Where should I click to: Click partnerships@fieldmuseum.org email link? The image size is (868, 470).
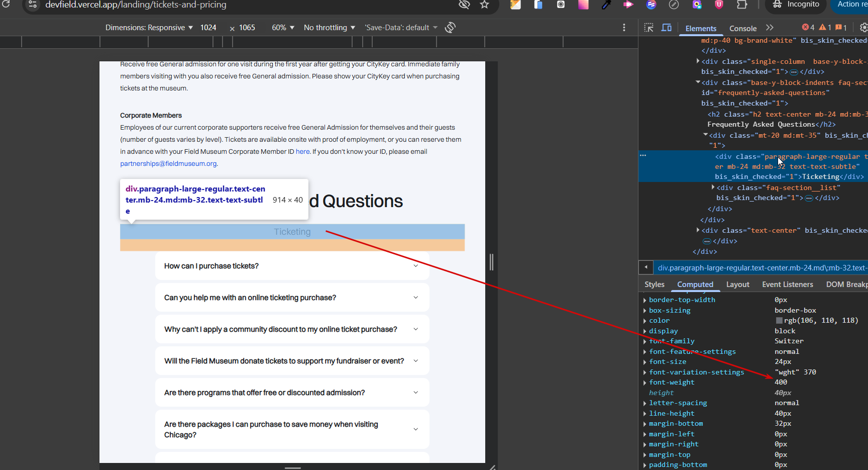pos(168,163)
